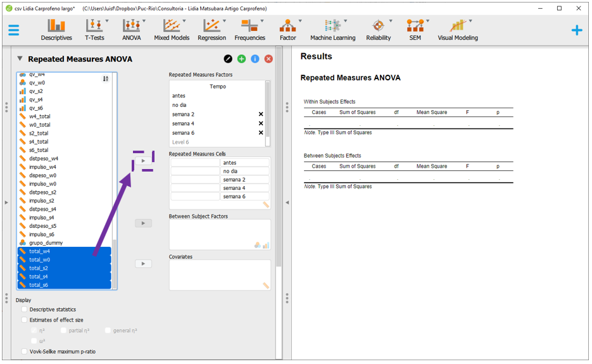Open the Frequencies dropdown menu

point(249,29)
